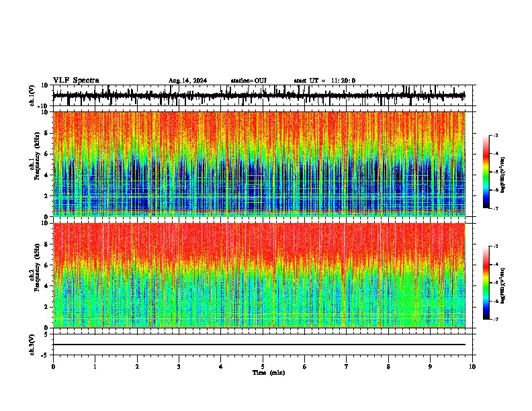Click the ch.1 spectrogram color scale bar

486,172
